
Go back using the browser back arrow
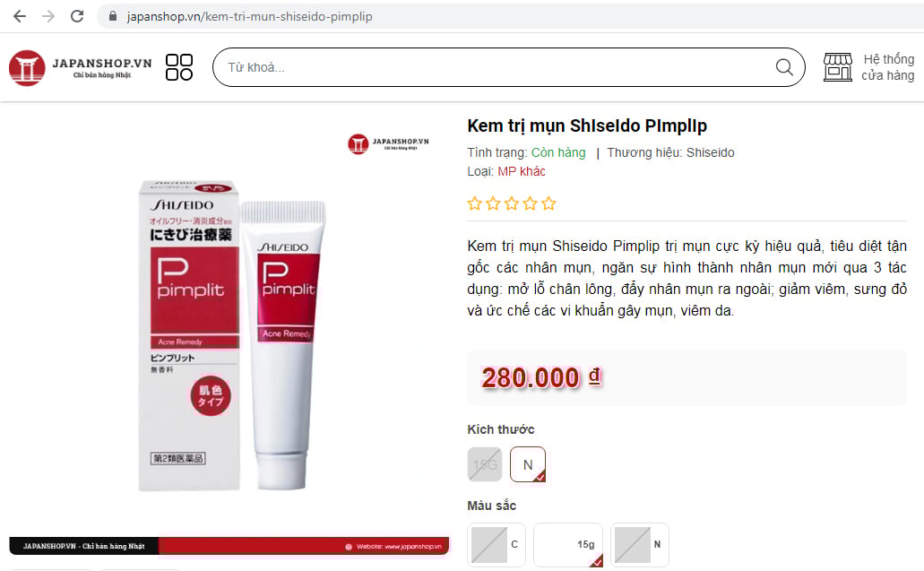click(x=20, y=16)
